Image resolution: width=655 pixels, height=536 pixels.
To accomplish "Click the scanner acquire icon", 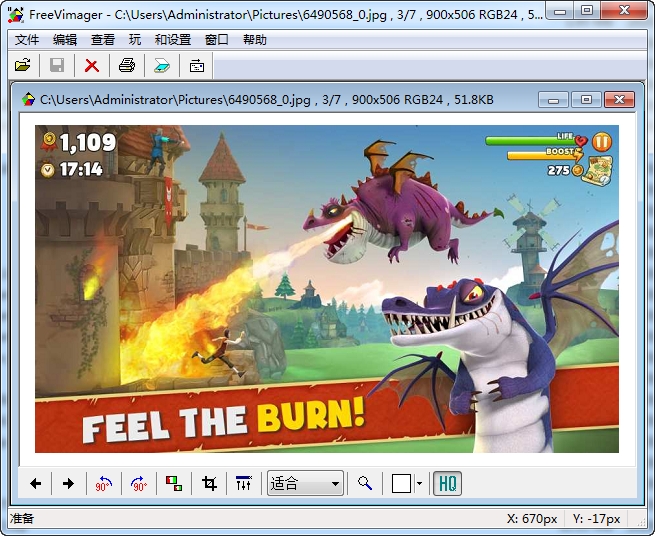I will click(161, 66).
